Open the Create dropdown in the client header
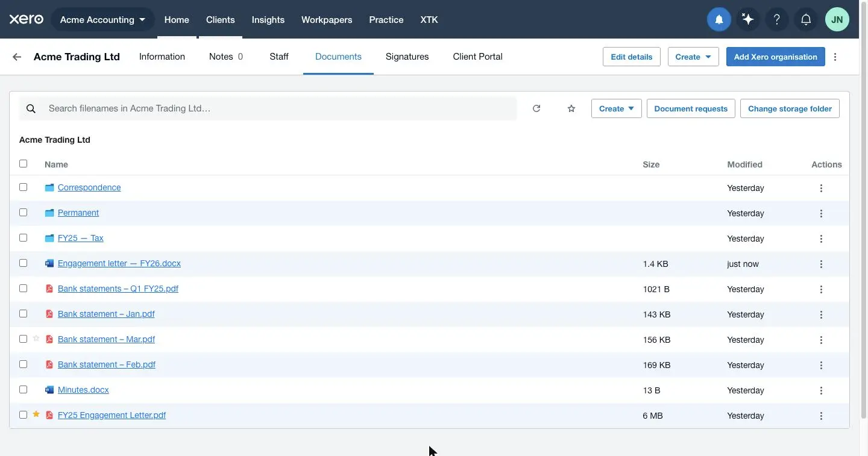The image size is (868, 456). 693,57
